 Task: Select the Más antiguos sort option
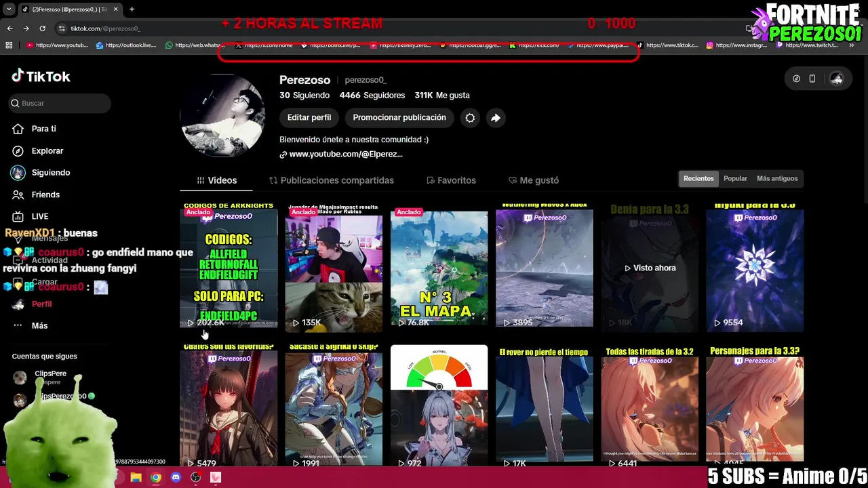[x=777, y=178]
